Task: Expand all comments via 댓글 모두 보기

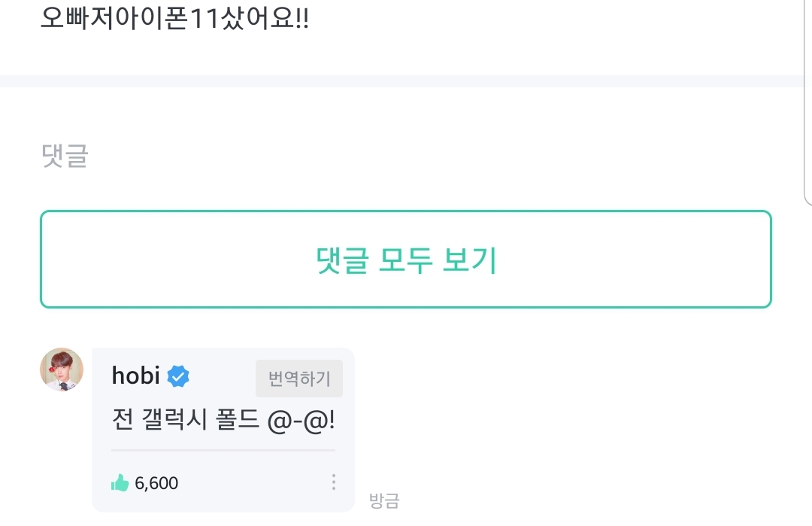Action: 406,258
